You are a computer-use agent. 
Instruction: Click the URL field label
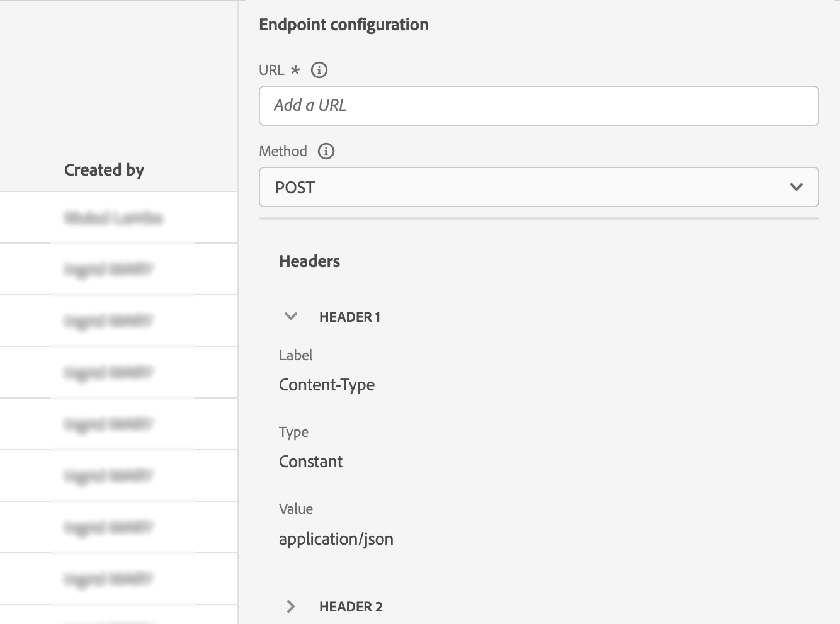click(271, 70)
